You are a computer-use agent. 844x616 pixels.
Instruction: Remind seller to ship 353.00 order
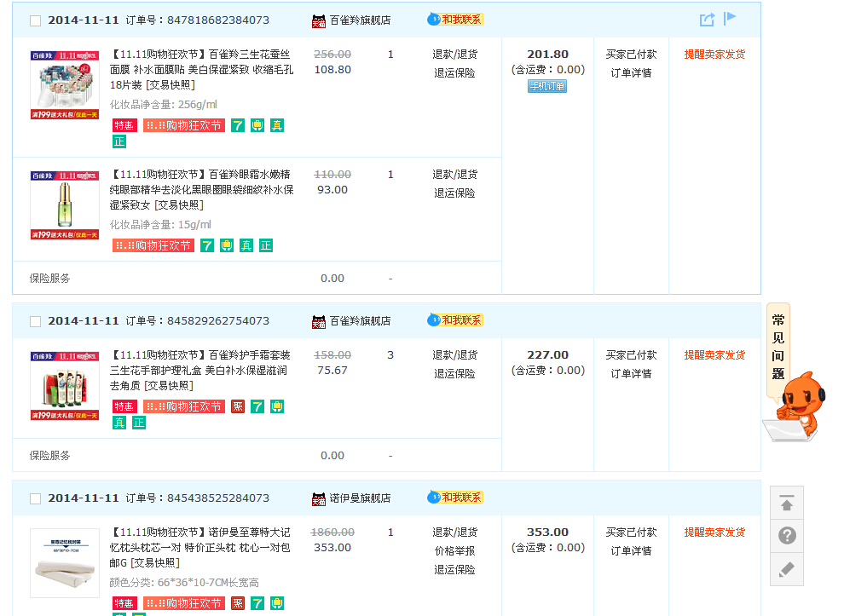click(714, 532)
